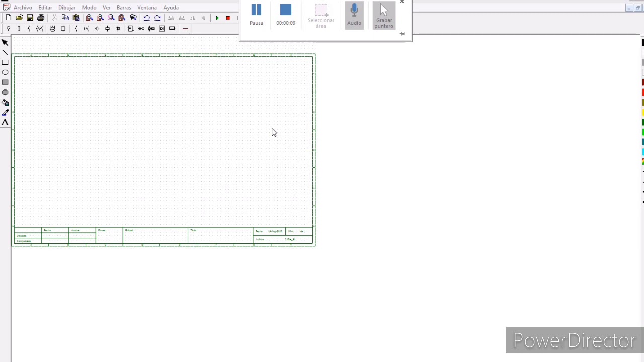
Task: Pin the recorder toolbar
Action: pyautogui.click(x=402, y=34)
